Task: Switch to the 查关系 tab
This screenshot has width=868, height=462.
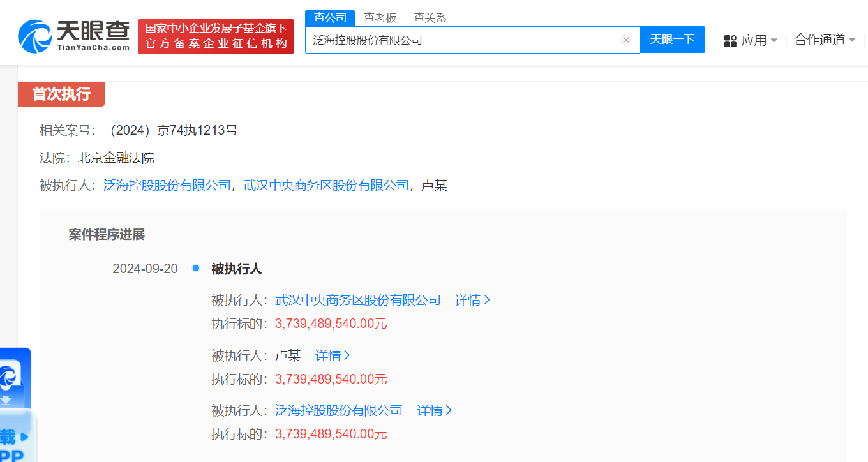Action: 430,18
